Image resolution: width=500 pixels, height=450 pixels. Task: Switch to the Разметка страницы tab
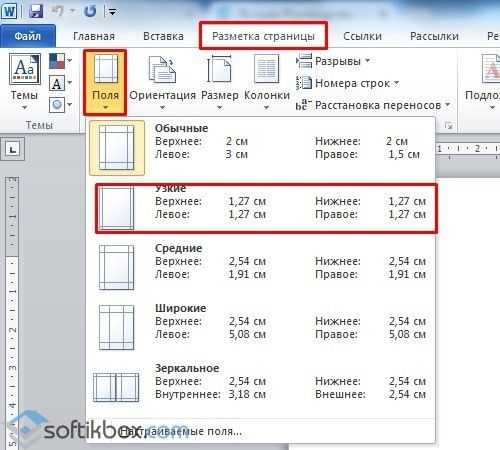point(263,36)
